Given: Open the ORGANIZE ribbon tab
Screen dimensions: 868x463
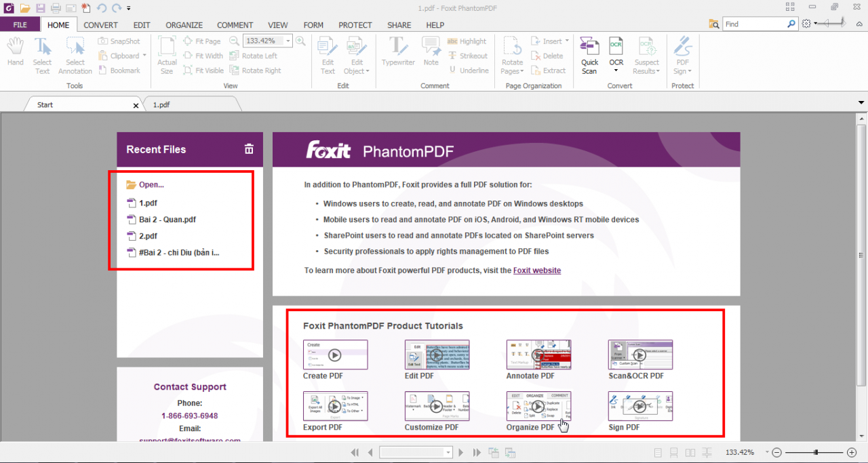Looking at the screenshot, I should 184,25.
